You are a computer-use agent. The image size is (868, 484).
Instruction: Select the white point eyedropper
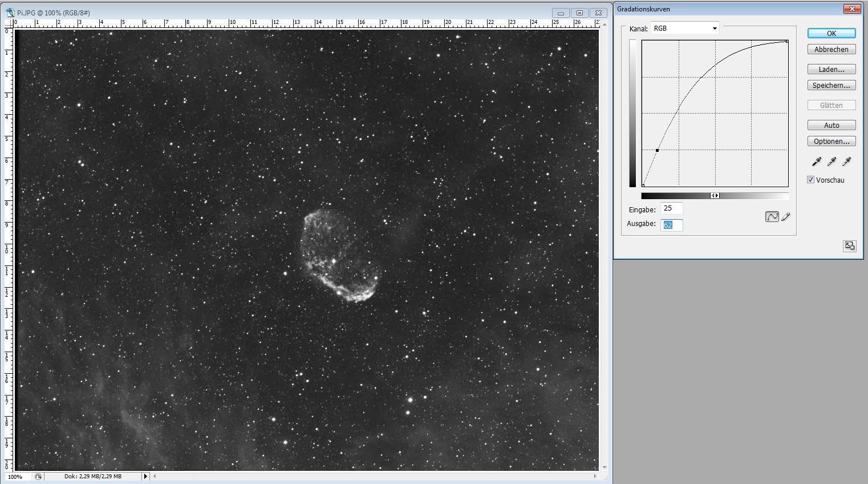[847, 162]
